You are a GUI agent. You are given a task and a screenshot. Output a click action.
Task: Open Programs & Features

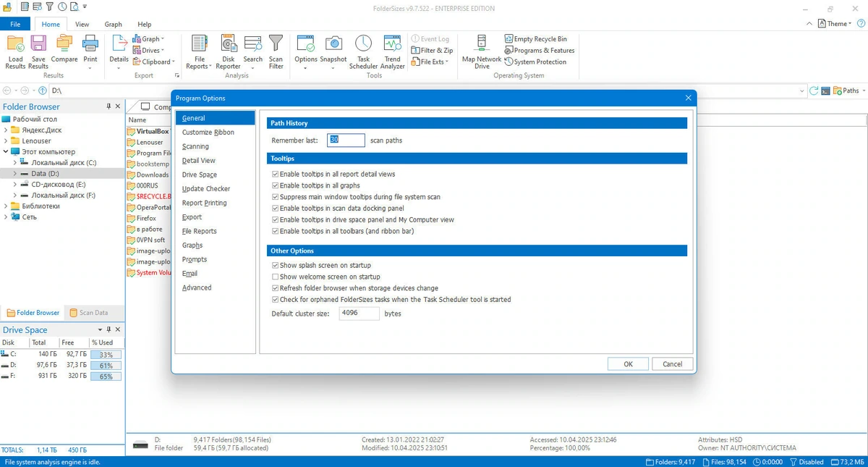[540, 51]
